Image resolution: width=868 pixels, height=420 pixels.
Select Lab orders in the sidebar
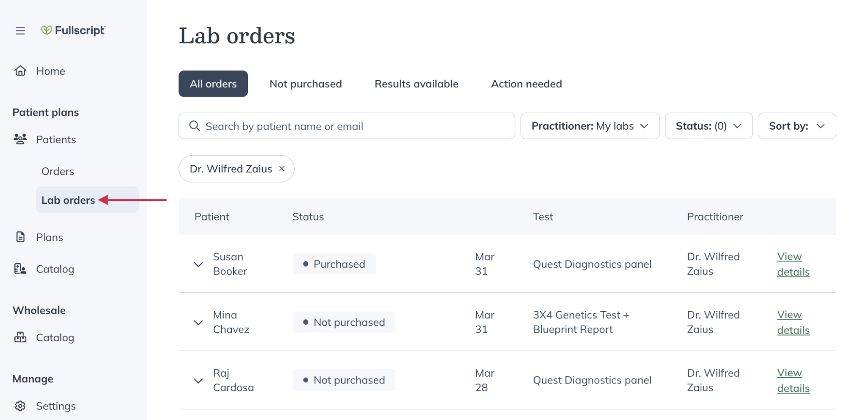coord(68,200)
